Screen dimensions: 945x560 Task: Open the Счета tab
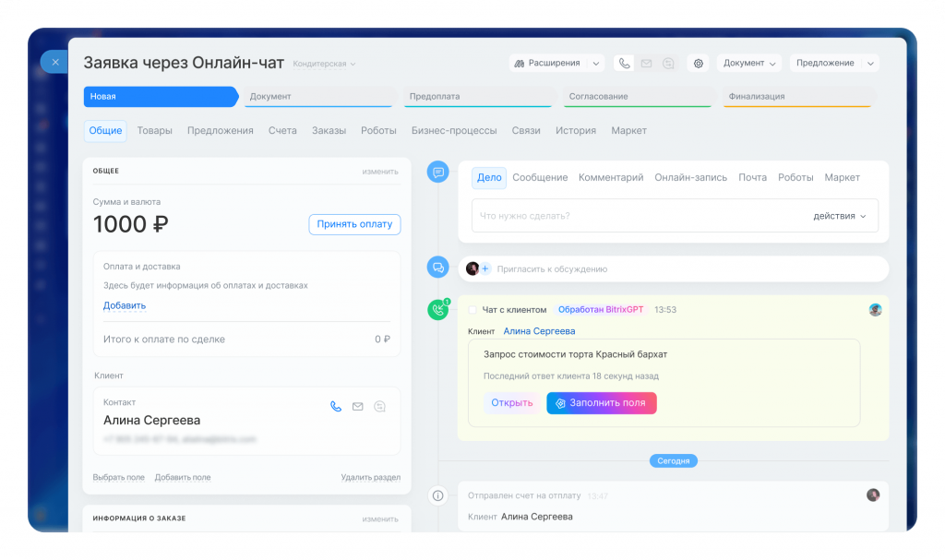pyautogui.click(x=282, y=131)
